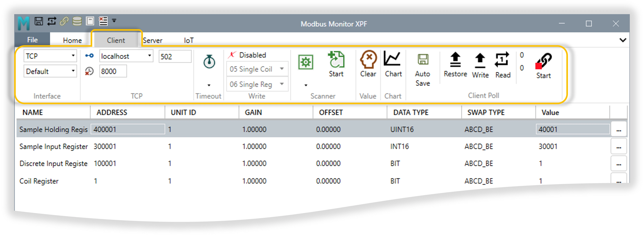The image size is (644, 236).
Task: Click the green Start scanner icon
Action: pos(336,61)
